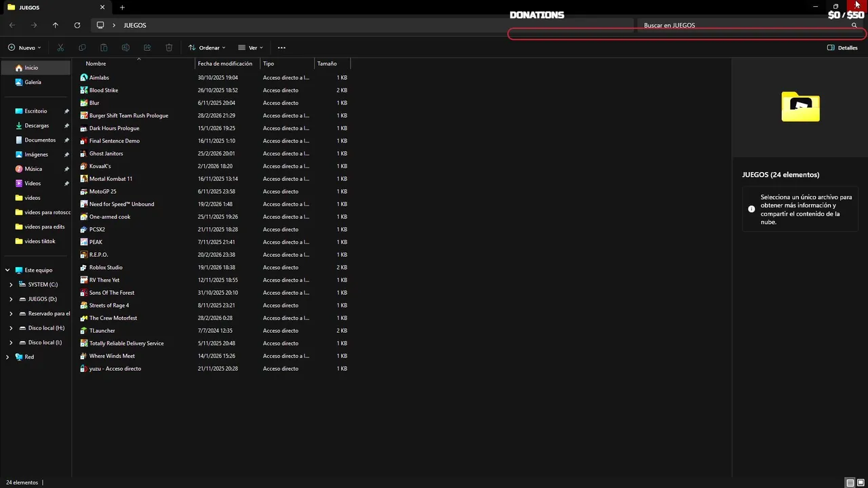Screen dimensions: 868x488
Task: Toggle the Detalles pane button
Action: point(842,47)
